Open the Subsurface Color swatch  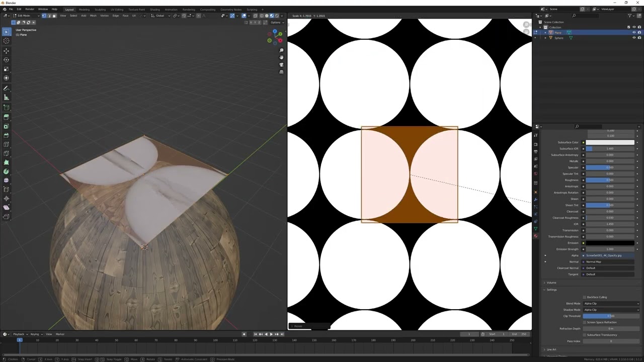[610, 142]
